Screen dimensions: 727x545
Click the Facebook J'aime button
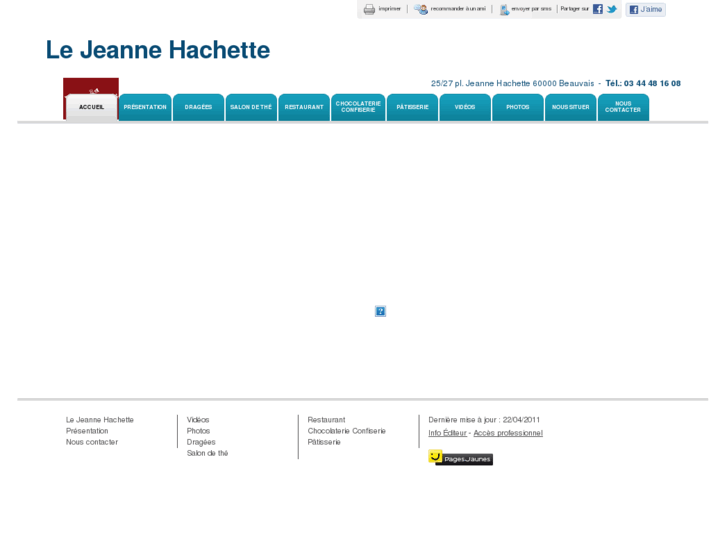coord(645,9)
